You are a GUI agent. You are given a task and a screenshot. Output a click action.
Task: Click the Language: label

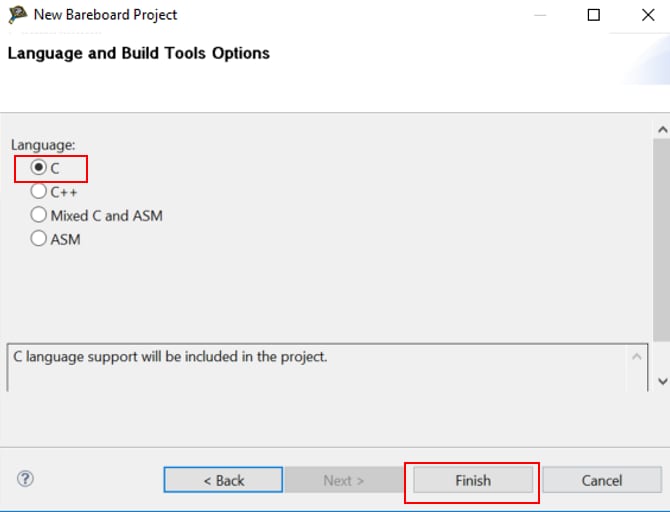point(36,145)
